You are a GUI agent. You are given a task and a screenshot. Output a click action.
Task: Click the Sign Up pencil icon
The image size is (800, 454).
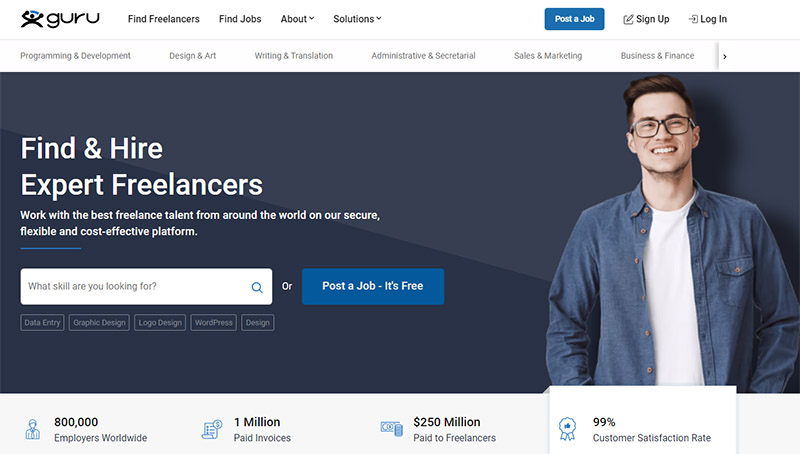pyautogui.click(x=628, y=19)
